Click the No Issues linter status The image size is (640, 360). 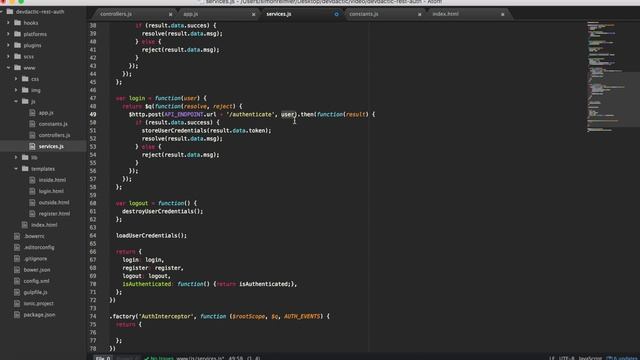(159, 358)
